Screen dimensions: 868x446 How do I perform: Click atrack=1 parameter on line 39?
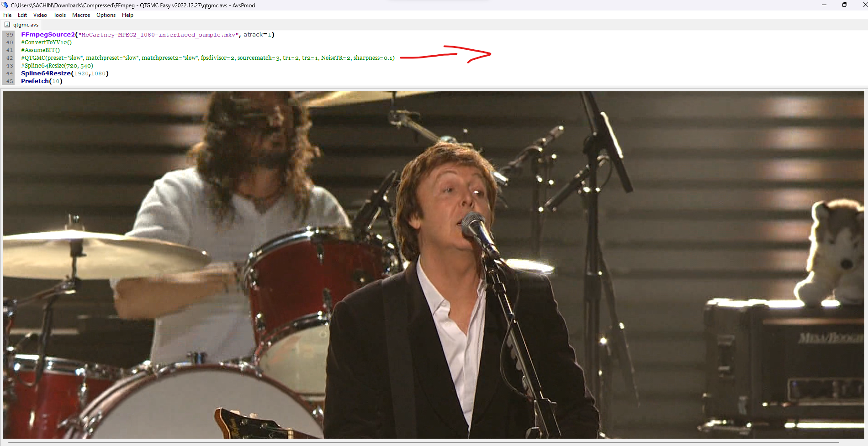click(x=258, y=35)
